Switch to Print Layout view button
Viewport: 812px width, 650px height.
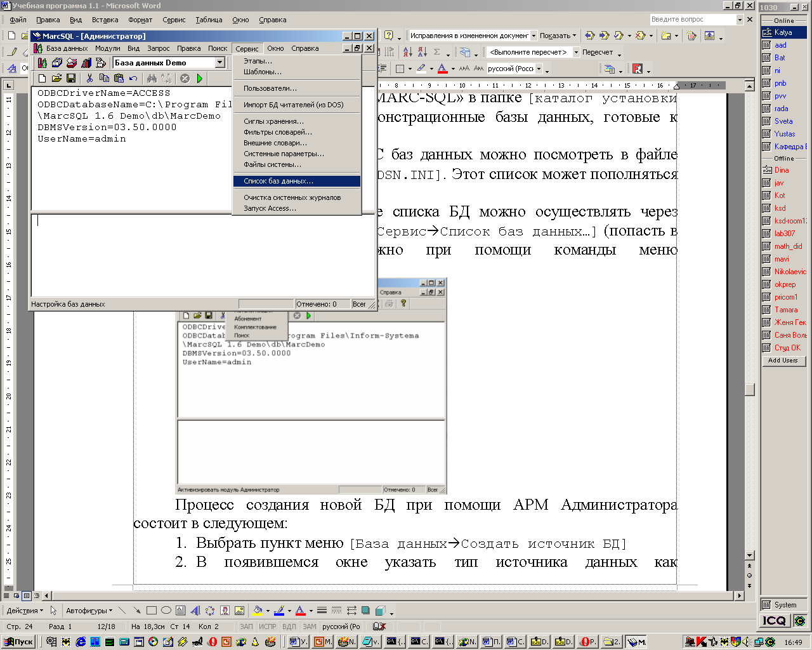pos(27,596)
